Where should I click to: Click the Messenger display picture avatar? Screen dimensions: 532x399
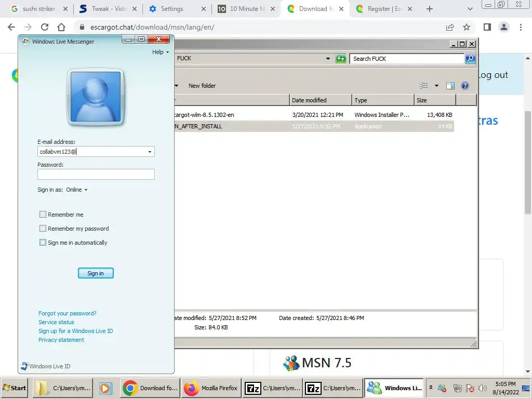coord(96,97)
